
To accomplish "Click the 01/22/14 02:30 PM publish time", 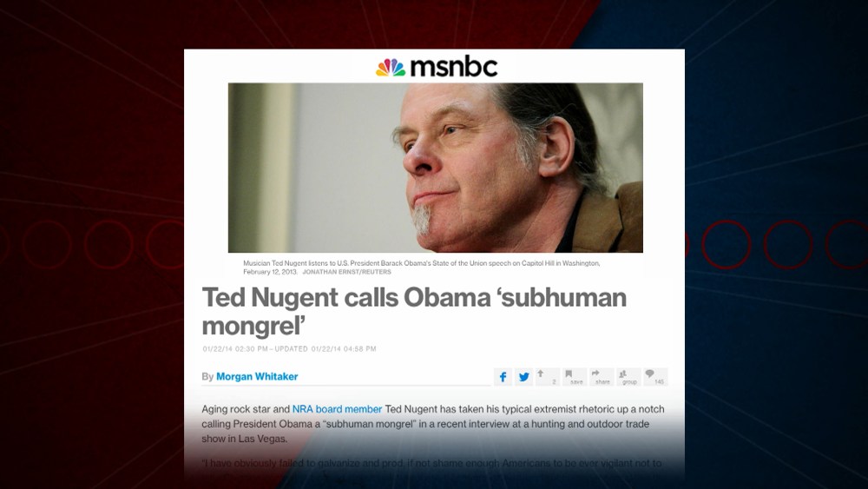I will tap(235, 349).
